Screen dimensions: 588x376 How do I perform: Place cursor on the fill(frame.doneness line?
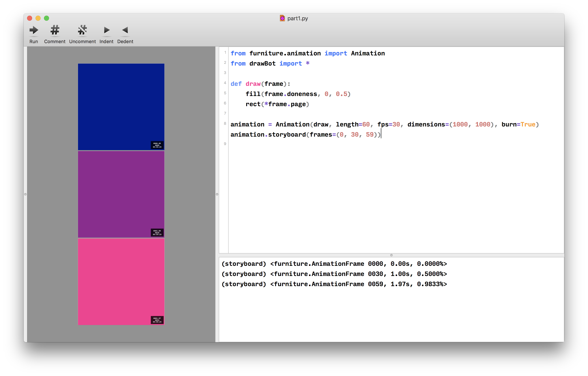(298, 94)
